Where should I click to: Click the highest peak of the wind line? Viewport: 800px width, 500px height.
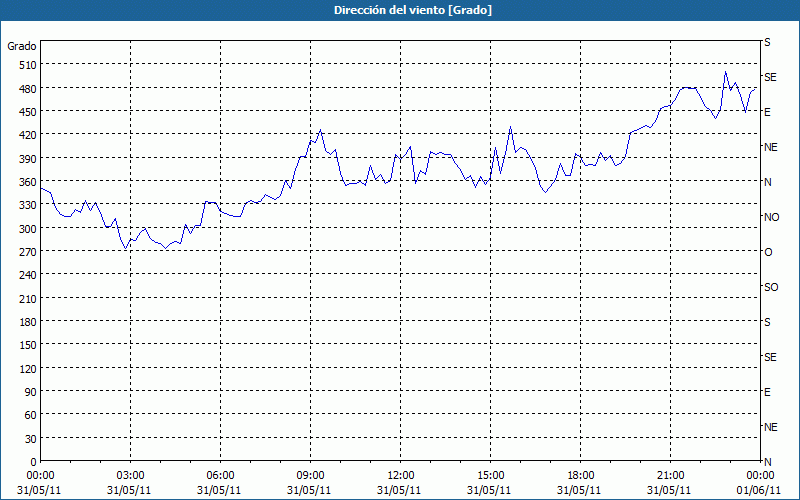point(726,72)
